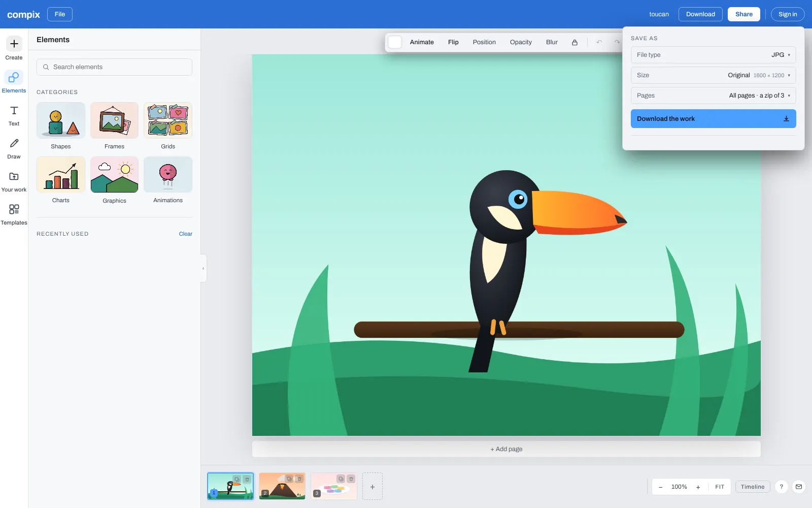Click the lock icon in toolbar
The image size is (812, 508).
tap(574, 42)
